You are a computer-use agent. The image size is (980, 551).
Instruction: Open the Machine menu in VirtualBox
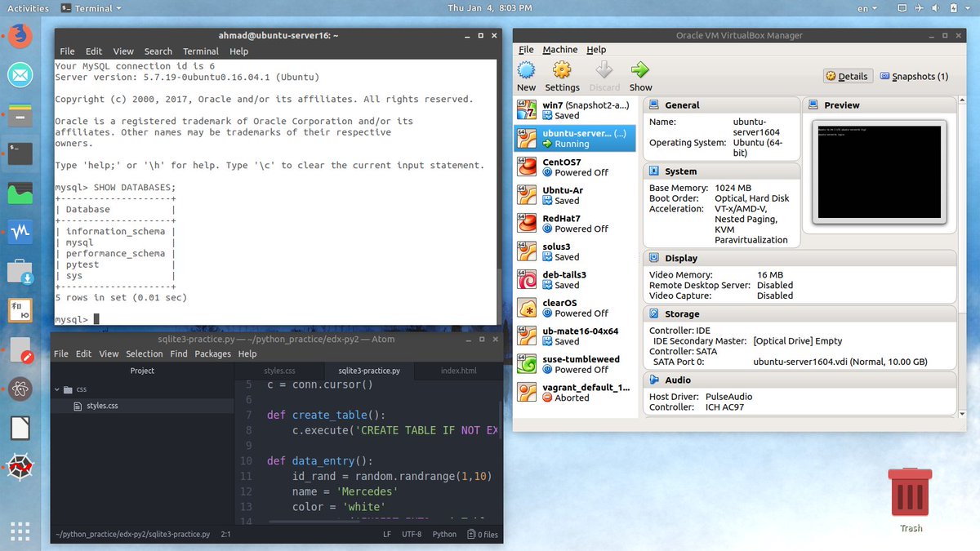559,50
